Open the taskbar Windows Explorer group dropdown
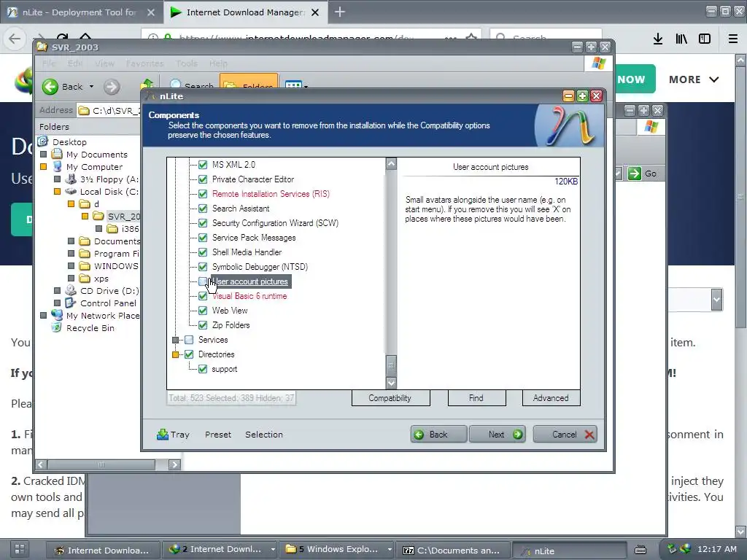The width and height of the screenshot is (747, 560). coord(390,550)
